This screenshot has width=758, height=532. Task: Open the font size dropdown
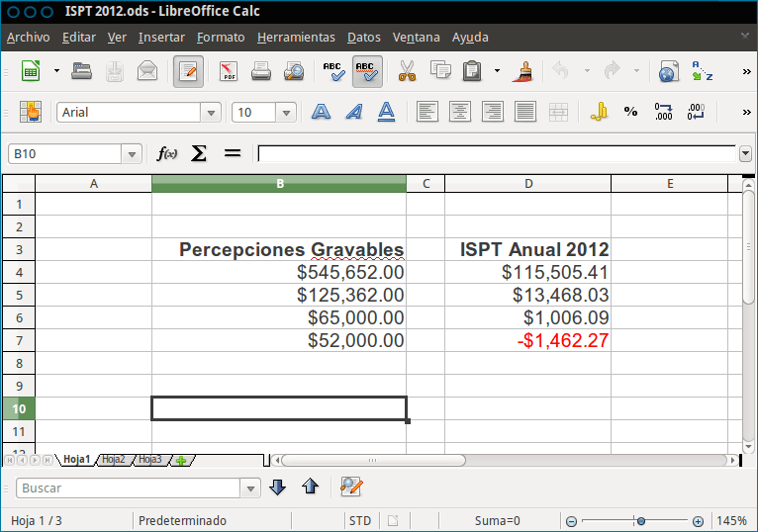tap(286, 113)
